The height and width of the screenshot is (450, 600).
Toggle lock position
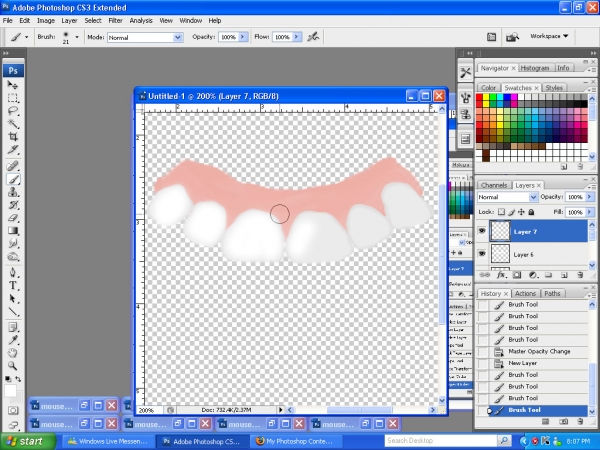coord(521,212)
